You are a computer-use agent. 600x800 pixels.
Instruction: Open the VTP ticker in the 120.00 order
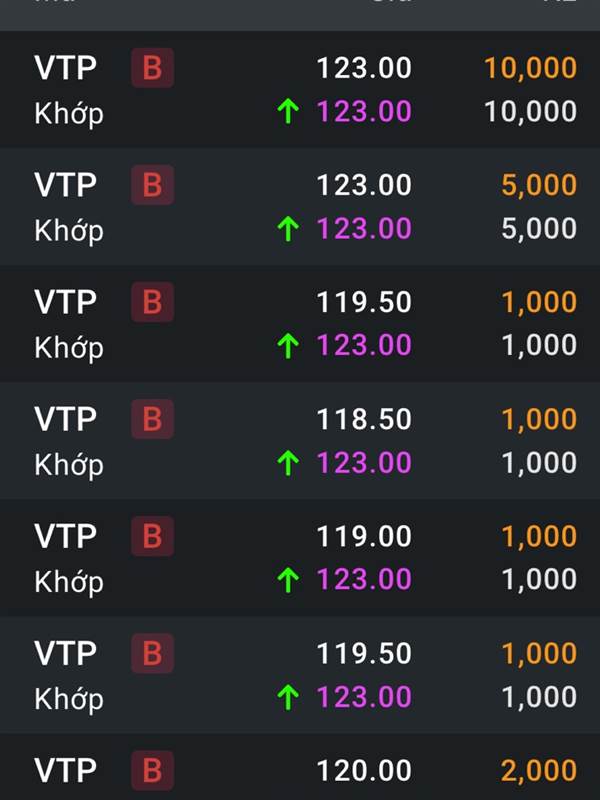click(x=65, y=770)
